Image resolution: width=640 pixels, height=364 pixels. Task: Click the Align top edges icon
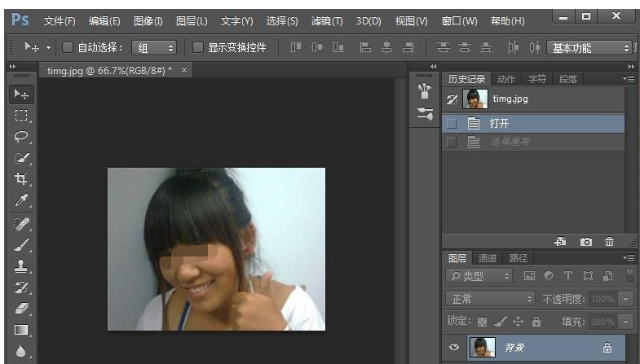tap(296, 47)
